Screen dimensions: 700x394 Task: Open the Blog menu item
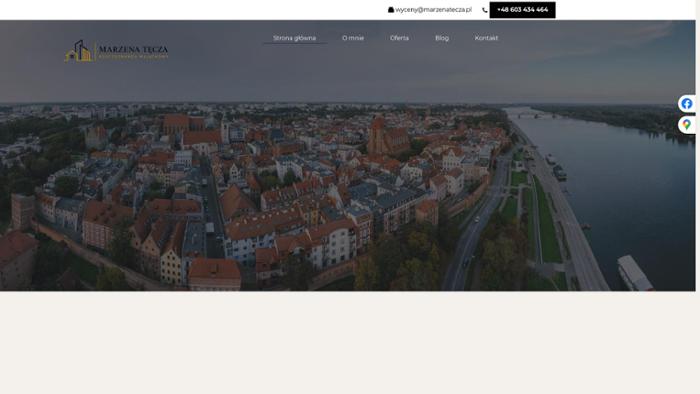tap(442, 38)
